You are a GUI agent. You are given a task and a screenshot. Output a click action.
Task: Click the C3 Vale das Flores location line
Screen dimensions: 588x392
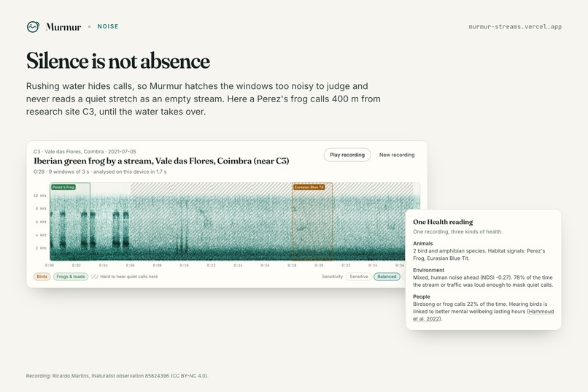(x=85, y=152)
